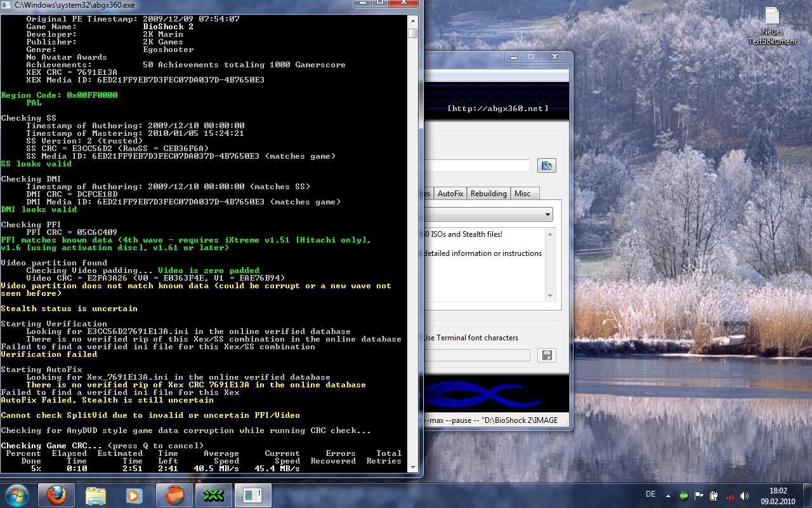Minimize the abgx360 GUI window
The width and height of the screenshot is (812, 508).
pos(513,57)
